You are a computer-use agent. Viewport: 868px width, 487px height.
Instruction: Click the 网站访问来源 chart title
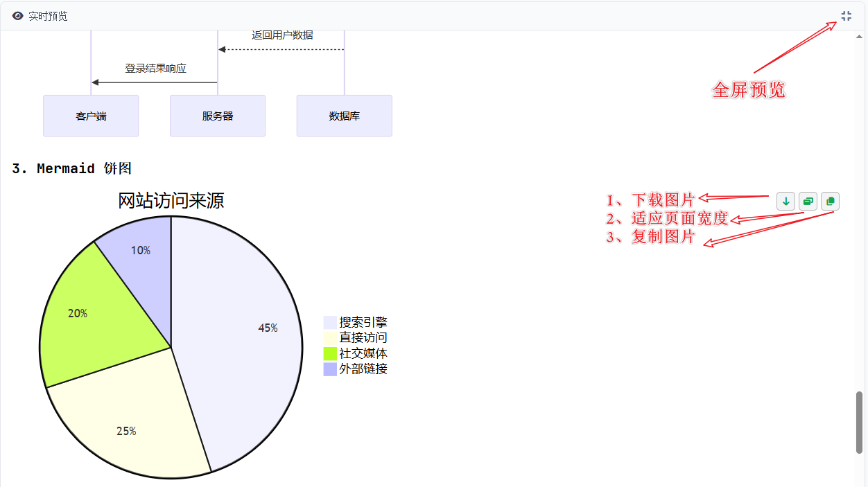pos(171,201)
